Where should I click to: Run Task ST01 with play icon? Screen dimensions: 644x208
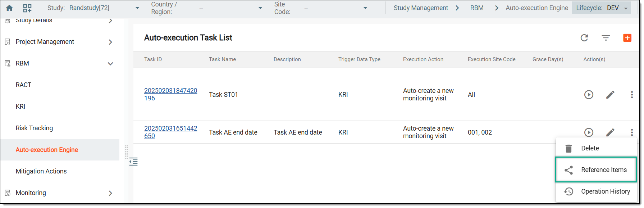click(x=589, y=95)
